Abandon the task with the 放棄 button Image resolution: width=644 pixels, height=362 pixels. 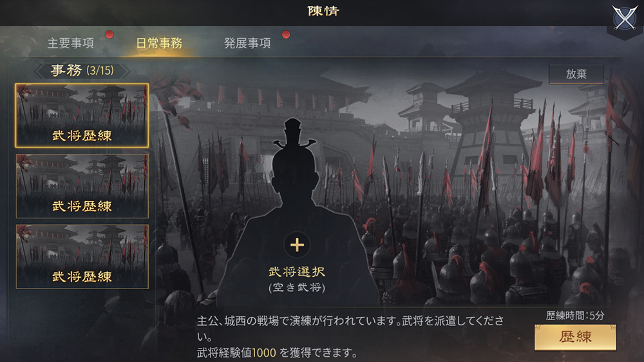pos(576,74)
